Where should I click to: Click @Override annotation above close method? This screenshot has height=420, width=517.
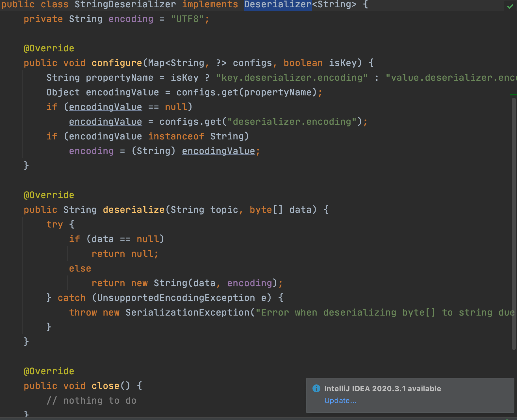click(x=49, y=371)
